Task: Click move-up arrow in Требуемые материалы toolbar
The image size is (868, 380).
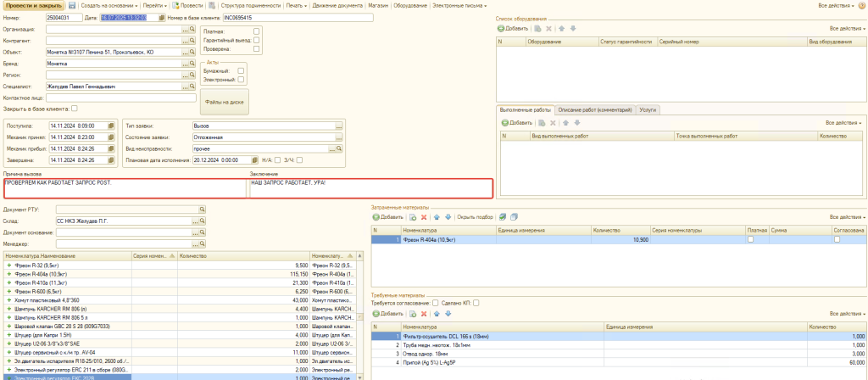Action: [435, 314]
